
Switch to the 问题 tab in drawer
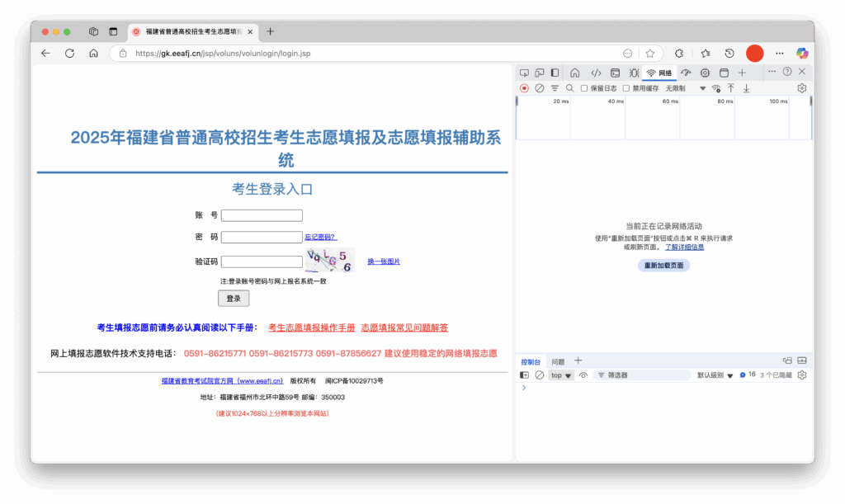tap(558, 361)
